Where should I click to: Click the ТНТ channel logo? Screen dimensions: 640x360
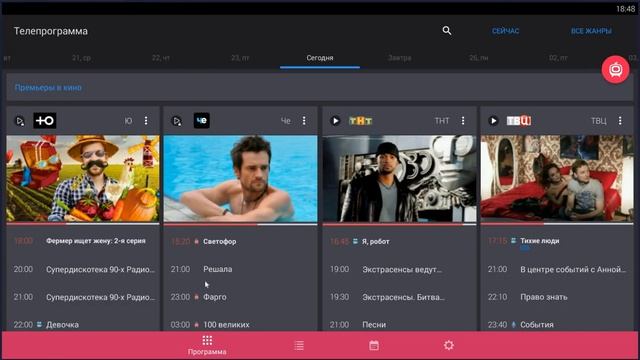[360, 121]
